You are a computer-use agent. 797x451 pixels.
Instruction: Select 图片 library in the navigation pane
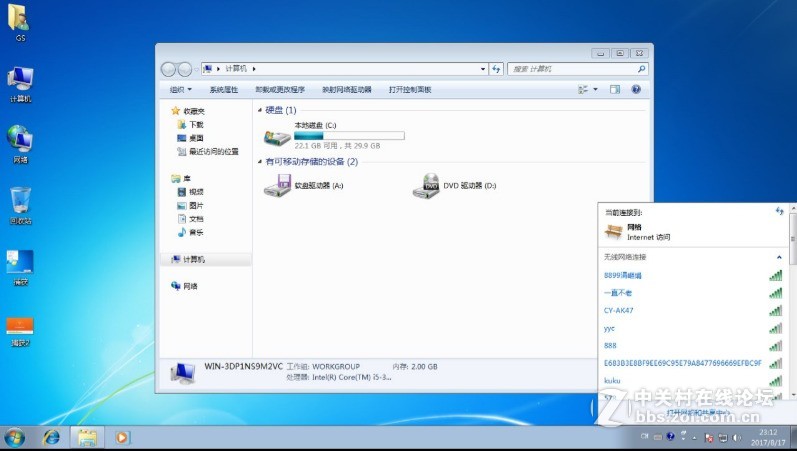click(x=190, y=205)
